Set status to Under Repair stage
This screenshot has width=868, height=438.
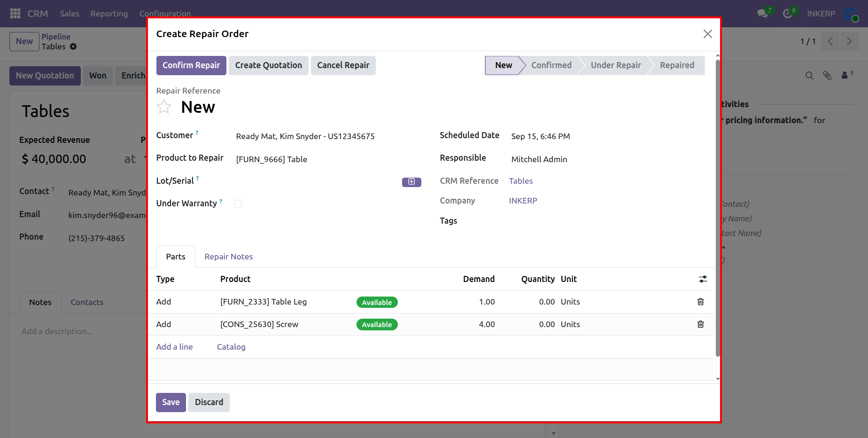pyautogui.click(x=616, y=65)
